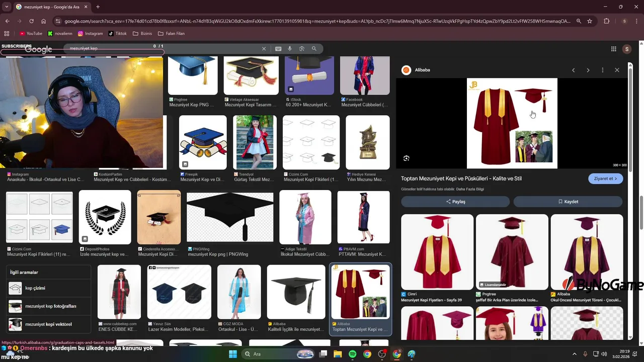Reload the page with the refresh icon
644x362 pixels.
pyautogui.click(x=31, y=21)
